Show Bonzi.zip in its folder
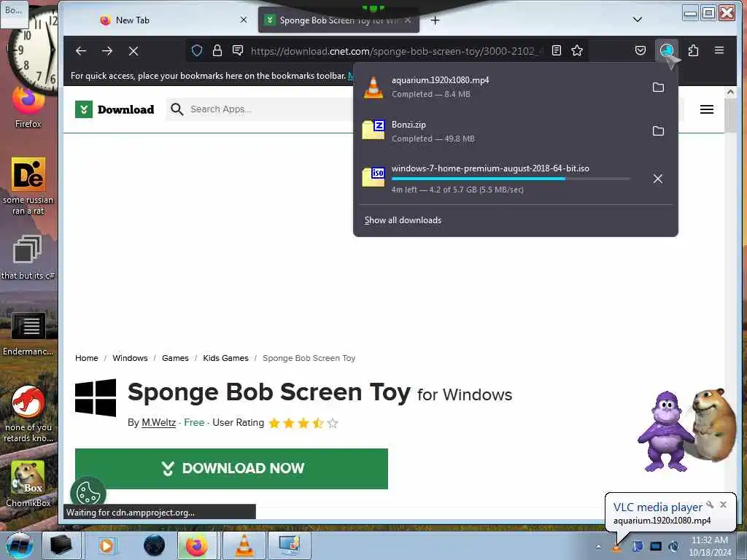Viewport: 747px width, 560px height. coord(658,131)
